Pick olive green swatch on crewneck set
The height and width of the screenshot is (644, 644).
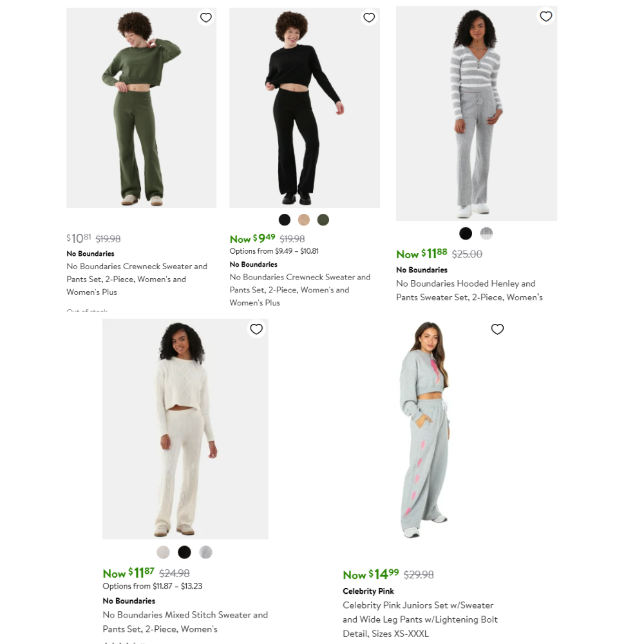coord(323,220)
